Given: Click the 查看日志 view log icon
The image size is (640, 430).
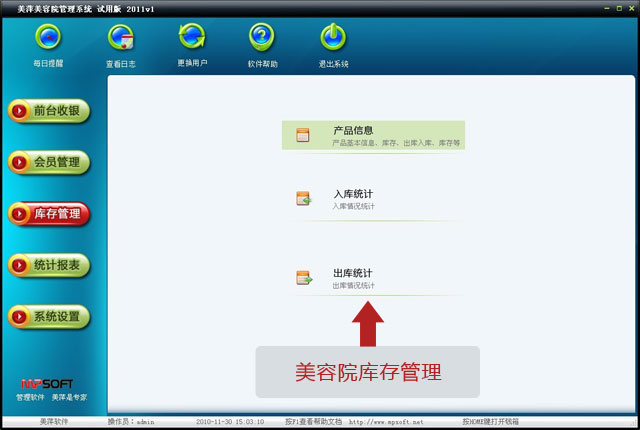Looking at the screenshot, I should click(120, 39).
